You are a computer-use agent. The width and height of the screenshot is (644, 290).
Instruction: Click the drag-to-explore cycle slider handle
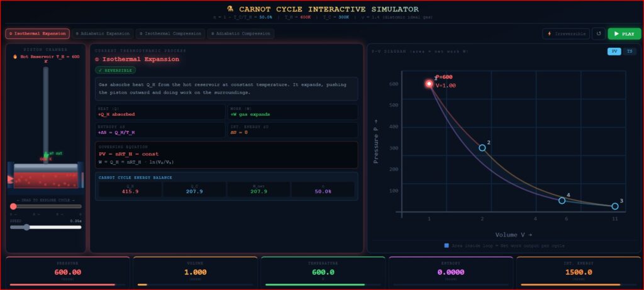point(13,206)
